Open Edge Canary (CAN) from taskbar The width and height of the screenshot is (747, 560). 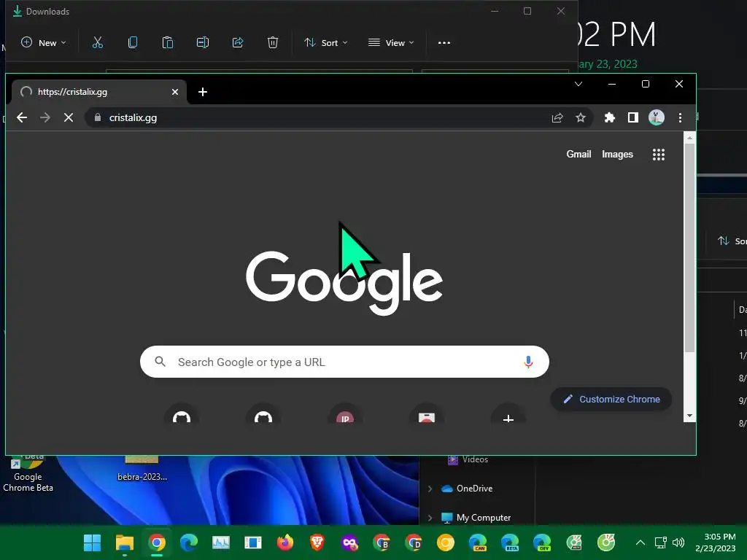478,542
